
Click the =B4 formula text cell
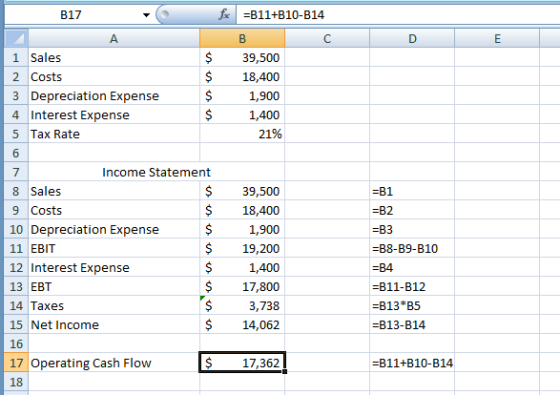(412, 268)
